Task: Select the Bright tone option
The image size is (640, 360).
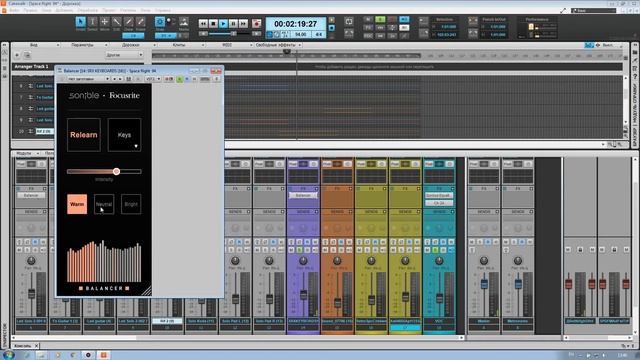Action: click(x=131, y=204)
